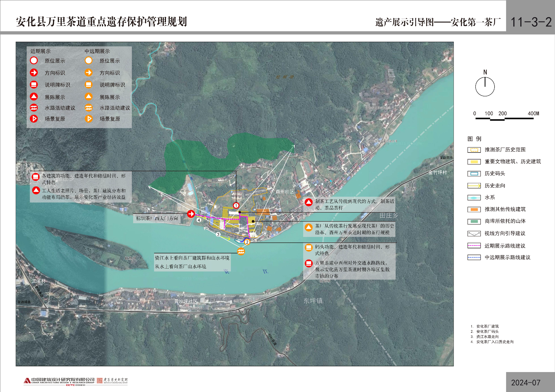Click the yellow 重要文物建筑 legend swatch

(474, 162)
